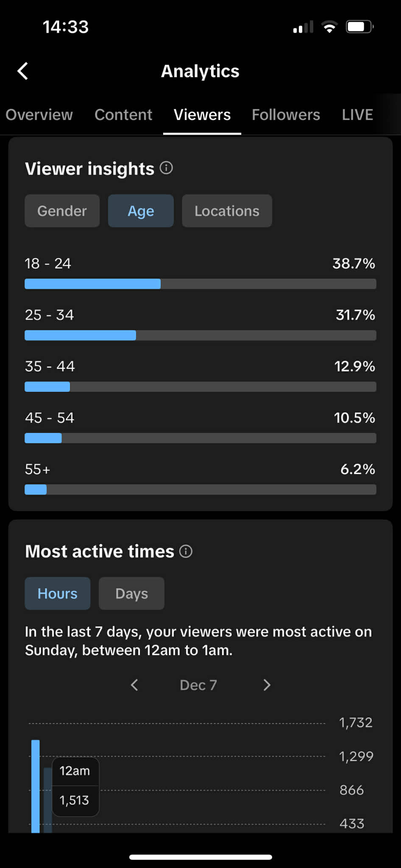Image resolution: width=401 pixels, height=868 pixels.
Task: Open Viewer insights info icon
Action: point(166,168)
